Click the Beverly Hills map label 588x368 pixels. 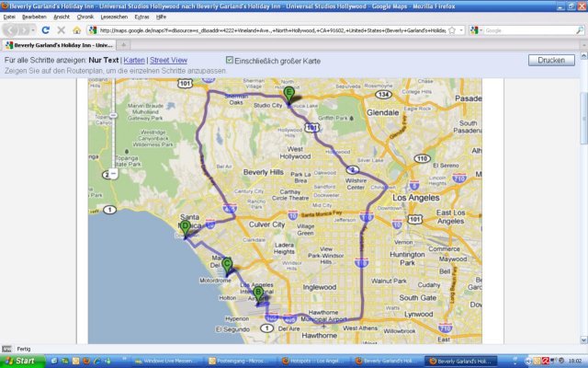(264, 172)
